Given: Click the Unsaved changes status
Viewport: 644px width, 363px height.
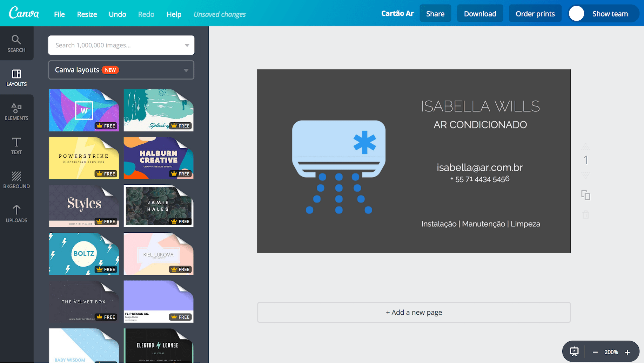Looking at the screenshot, I should click(x=220, y=14).
